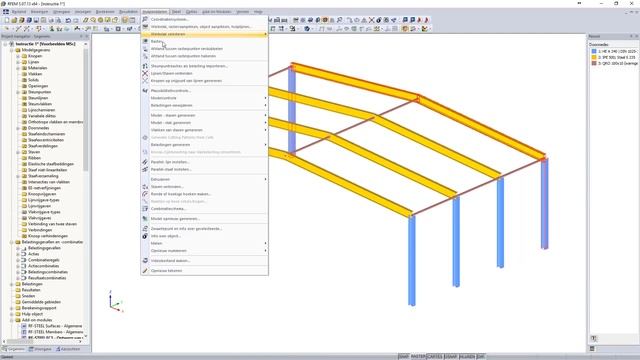The width and height of the screenshot is (640, 360).
Task: Click the icon beside Lijnen/Staven verbinden
Action: tap(145, 73)
